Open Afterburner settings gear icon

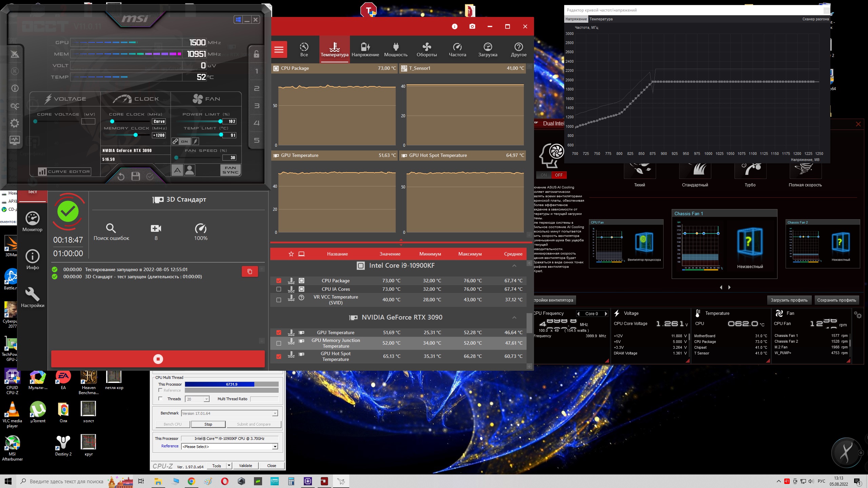click(x=15, y=123)
